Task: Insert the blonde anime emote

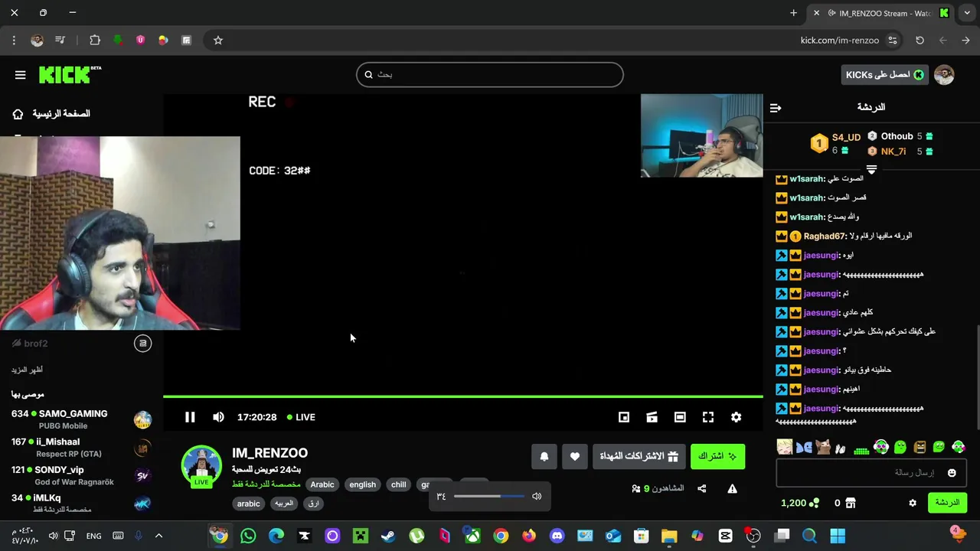Action: coord(785,447)
